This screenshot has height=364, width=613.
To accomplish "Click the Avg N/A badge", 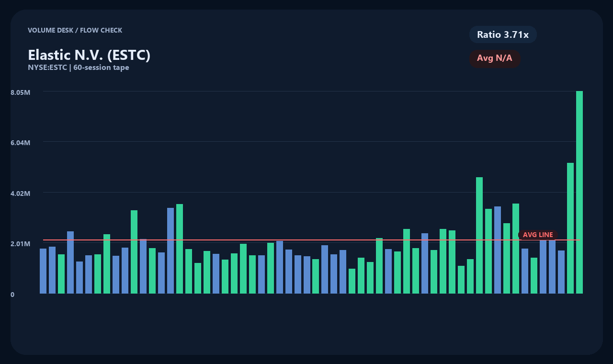I will click(x=495, y=58).
